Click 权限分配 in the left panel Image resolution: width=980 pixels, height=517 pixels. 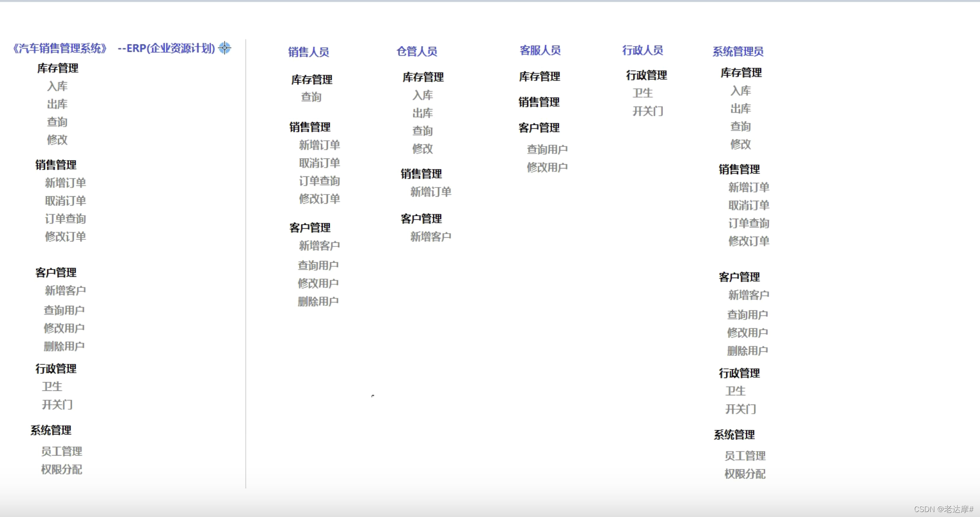[x=61, y=469]
